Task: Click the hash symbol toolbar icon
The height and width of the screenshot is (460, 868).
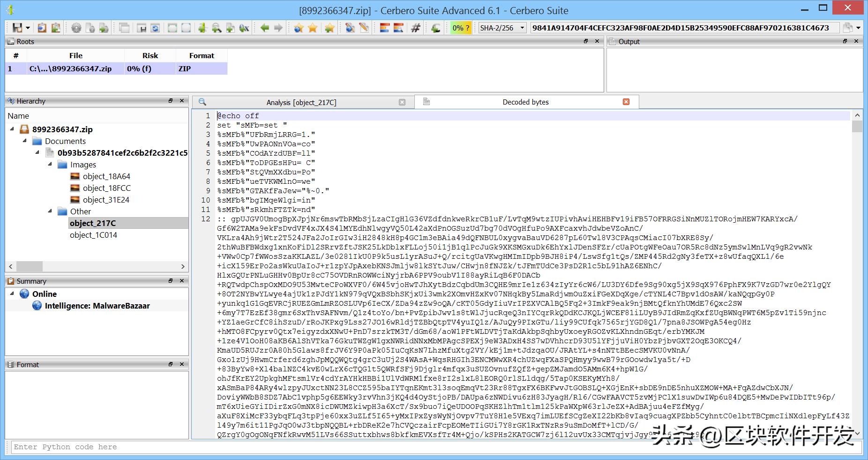Action: tap(415, 28)
